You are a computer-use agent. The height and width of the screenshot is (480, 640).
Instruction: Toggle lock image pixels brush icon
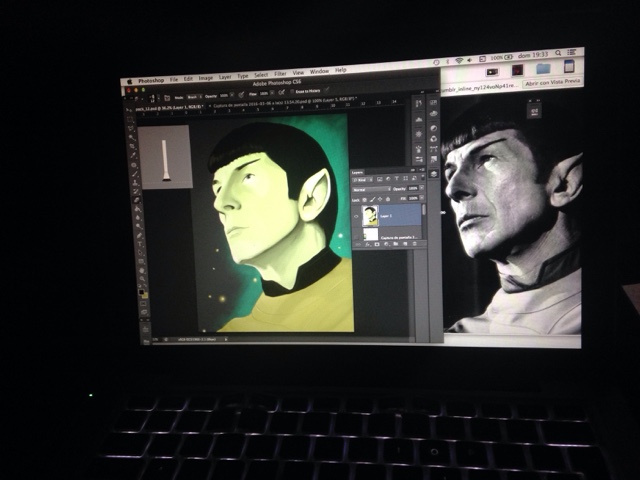pyautogui.click(x=373, y=199)
